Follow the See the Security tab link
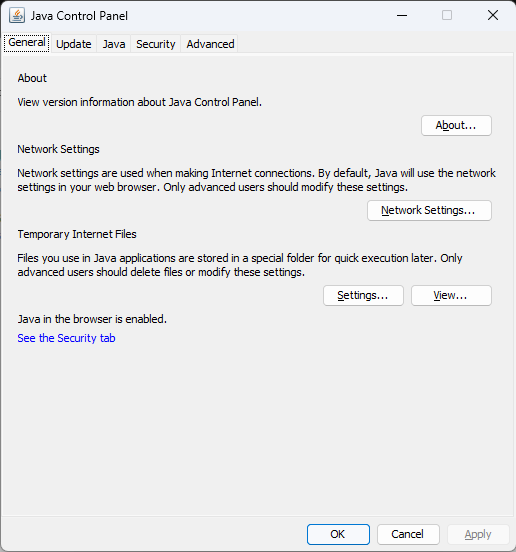Image resolution: width=516 pixels, height=552 pixels. 67,338
